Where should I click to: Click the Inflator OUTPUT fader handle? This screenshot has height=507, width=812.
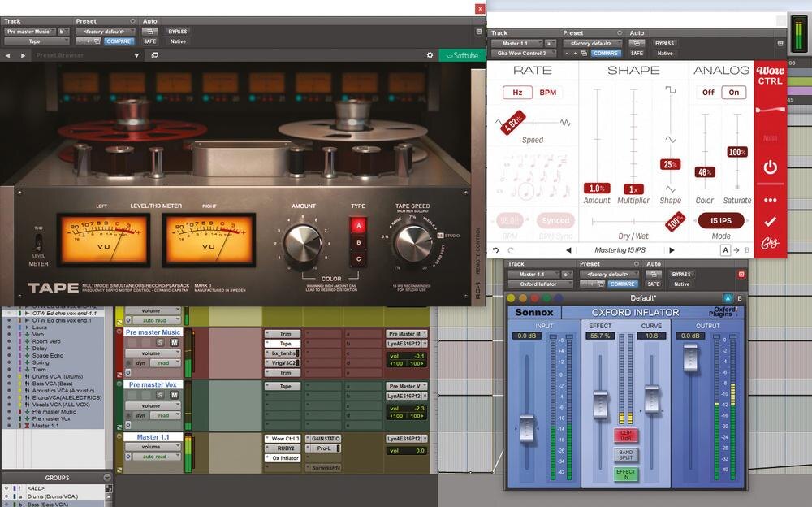(x=691, y=358)
